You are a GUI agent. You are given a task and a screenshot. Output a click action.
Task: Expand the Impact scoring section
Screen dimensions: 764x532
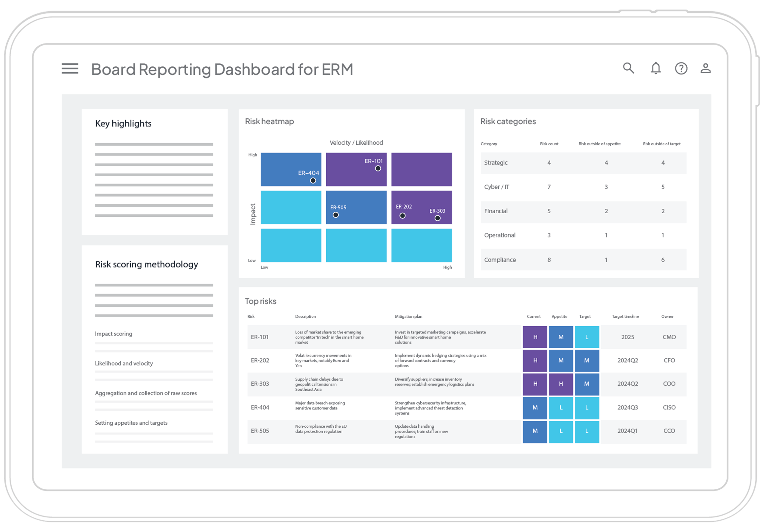click(113, 334)
